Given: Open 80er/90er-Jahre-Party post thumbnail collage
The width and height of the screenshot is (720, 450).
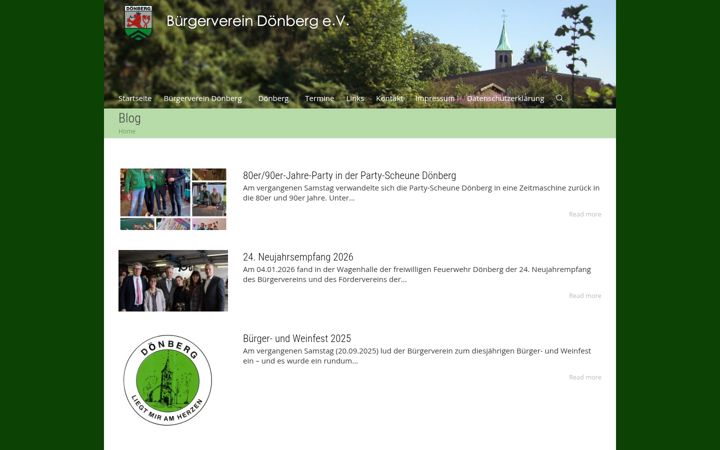Looking at the screenshot, I should pyautogui.click(x=173, y=199).
